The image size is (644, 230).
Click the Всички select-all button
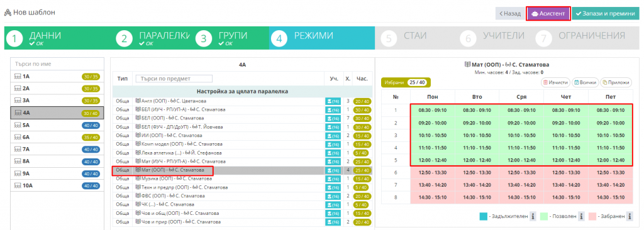(x=585, y=82)
